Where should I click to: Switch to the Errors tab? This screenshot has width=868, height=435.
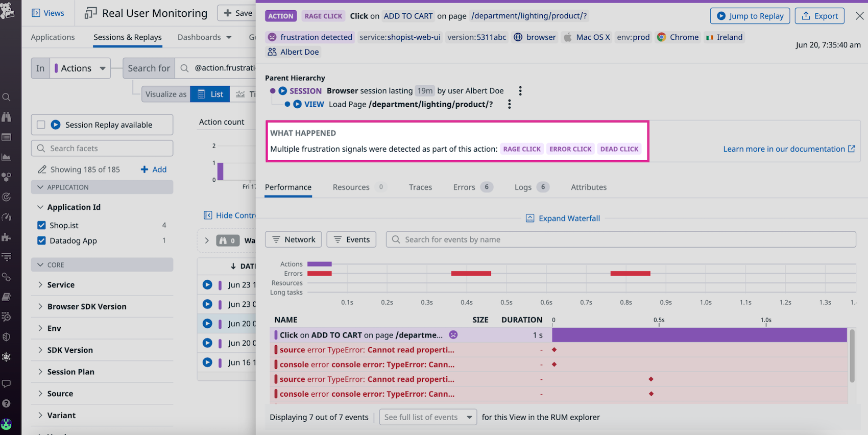tap(464, 187)
